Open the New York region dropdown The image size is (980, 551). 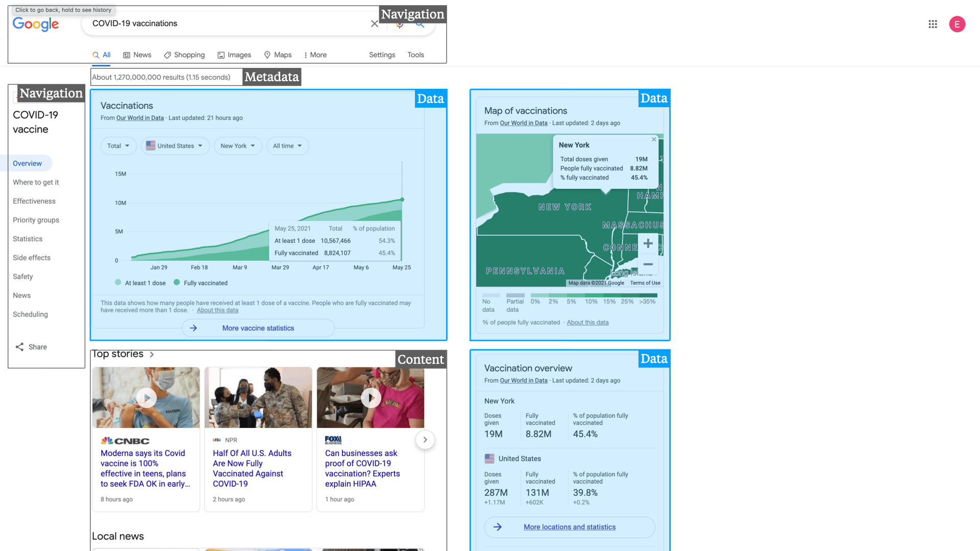pyautogui.click(x=238, y=146)
